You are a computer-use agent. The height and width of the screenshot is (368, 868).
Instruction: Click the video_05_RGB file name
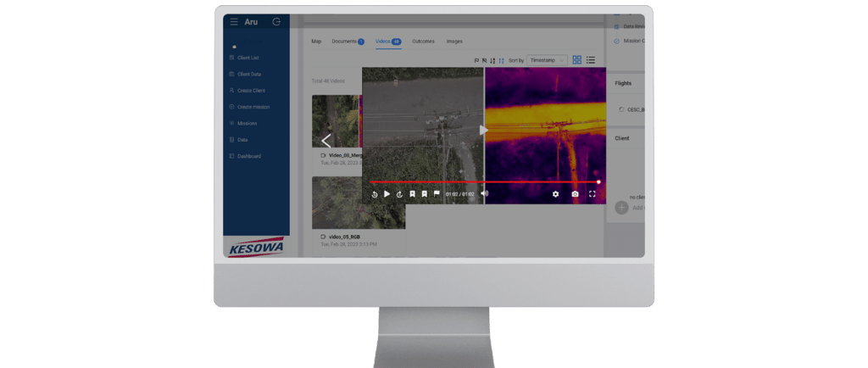coord(344,237)
